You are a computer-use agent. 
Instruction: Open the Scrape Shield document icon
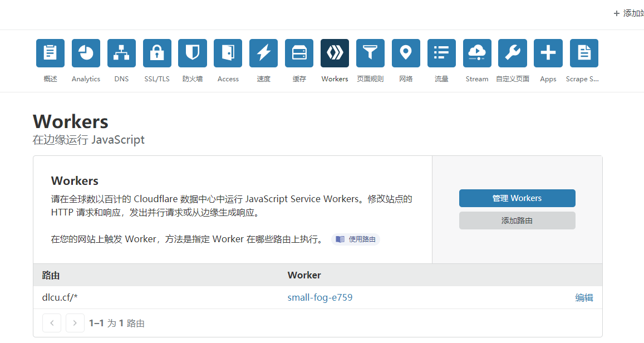[583, 53]
